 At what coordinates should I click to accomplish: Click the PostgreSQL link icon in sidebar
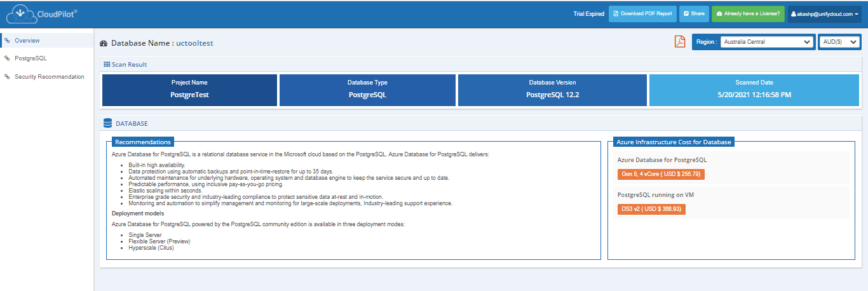[x=7, y=58]
